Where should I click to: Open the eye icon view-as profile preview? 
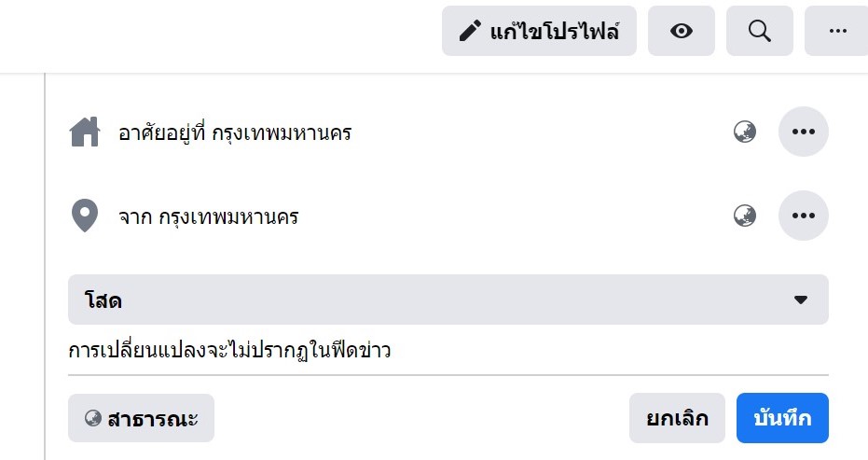681,31
